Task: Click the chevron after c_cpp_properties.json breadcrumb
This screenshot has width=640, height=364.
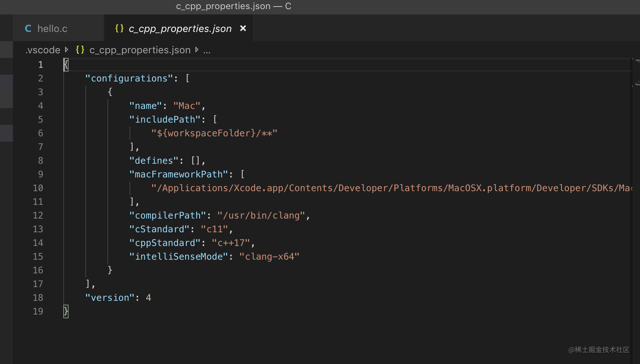Action: coord(197,50)
